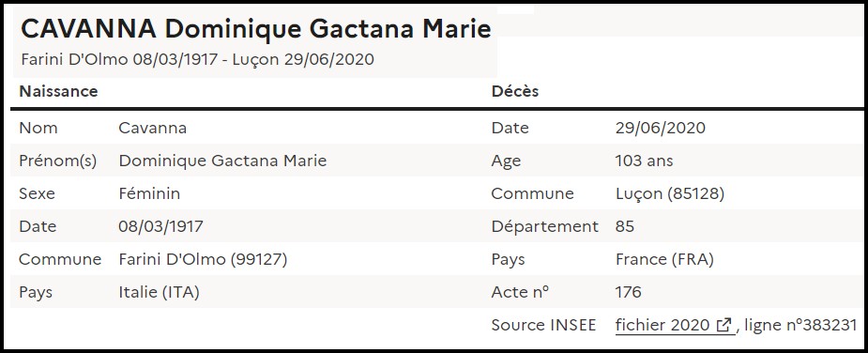Select the Prénom(s) value Dominique Gactana Marie
Screen dimensions: 868x353
(222, 161)
